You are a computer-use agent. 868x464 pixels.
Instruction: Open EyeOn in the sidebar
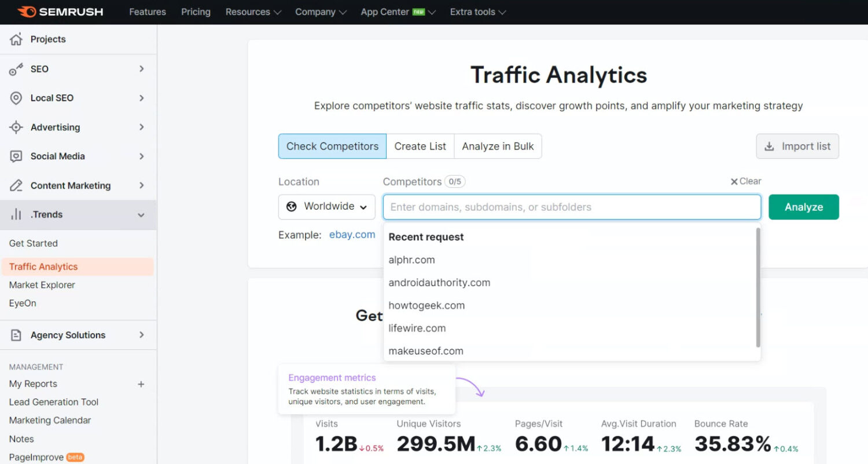(x=23, y=303)
